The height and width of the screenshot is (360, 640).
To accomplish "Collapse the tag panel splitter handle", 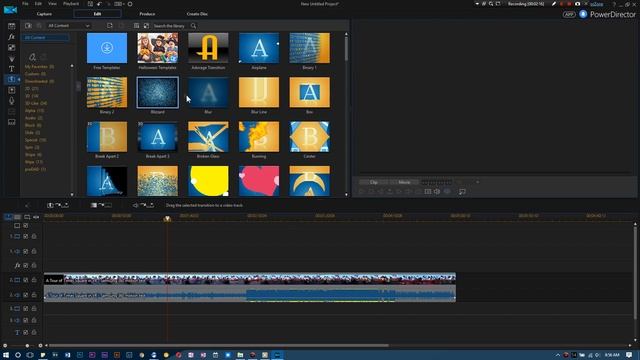I will pyautogui.click(x=78, y=86).
